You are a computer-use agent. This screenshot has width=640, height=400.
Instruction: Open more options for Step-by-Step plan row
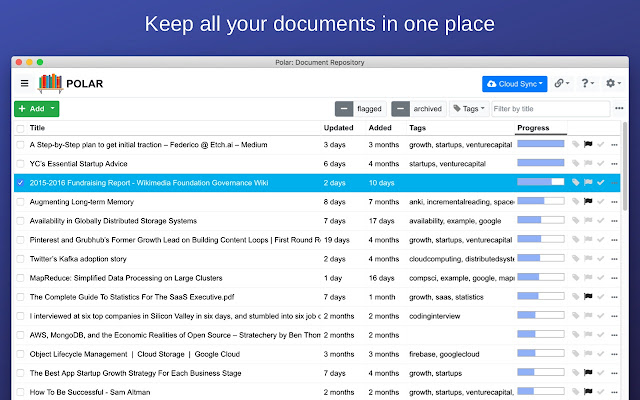click(x=614, y=145)
